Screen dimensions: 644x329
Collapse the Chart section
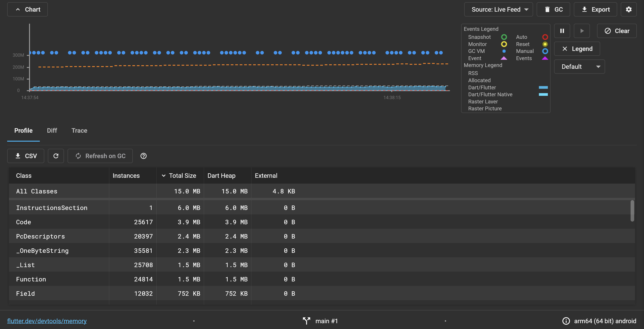27,9
